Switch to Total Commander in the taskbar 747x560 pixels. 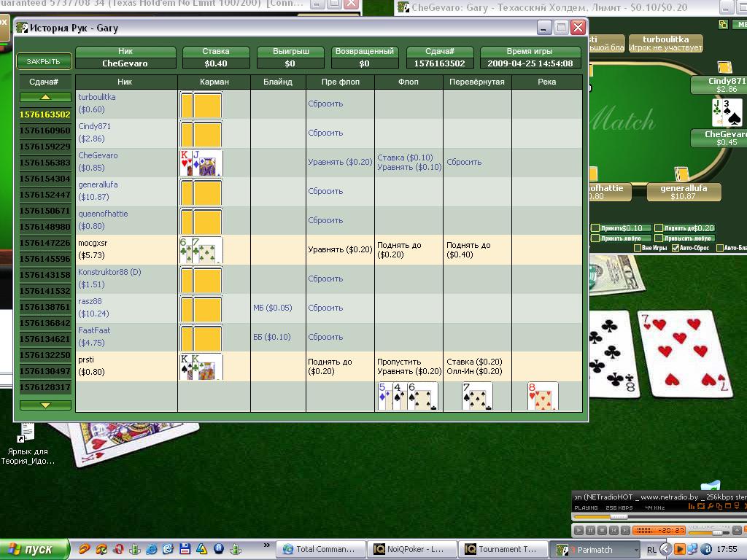tap(319, 549)
